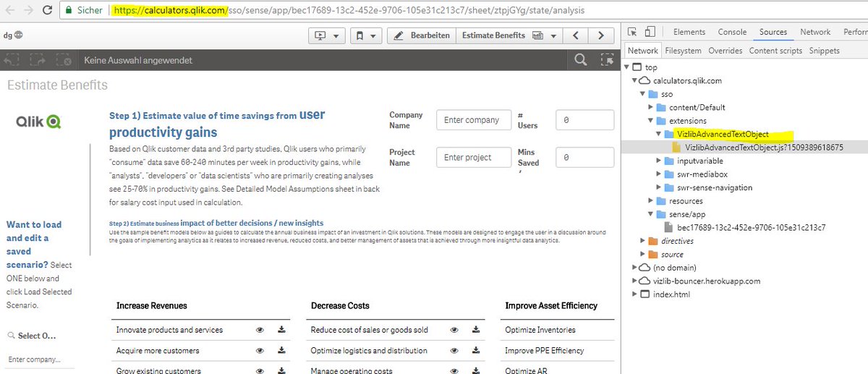The image size is (868, 374).
Task: Open the Estimate Benefits sheet selector
Action: tap(509, 35)
